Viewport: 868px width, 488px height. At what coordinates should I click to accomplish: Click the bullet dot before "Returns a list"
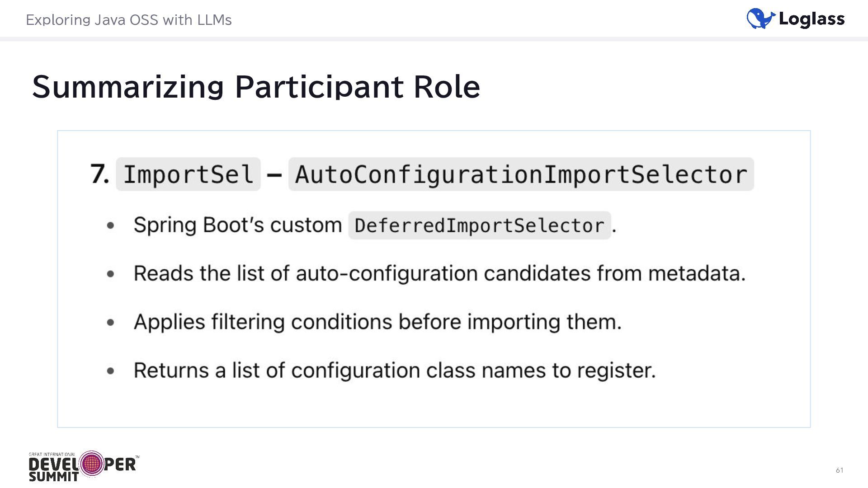pos(111,371)
